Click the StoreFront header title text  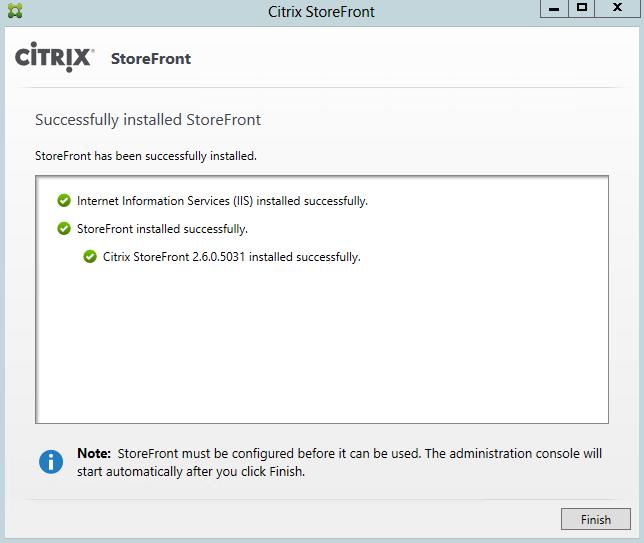tap(151, 58)
